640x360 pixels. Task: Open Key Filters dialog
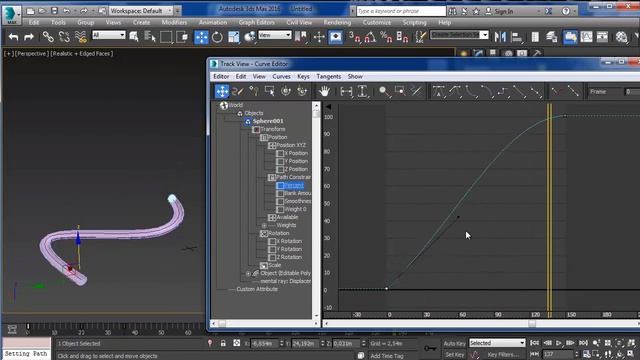click(x=503, y=355)
